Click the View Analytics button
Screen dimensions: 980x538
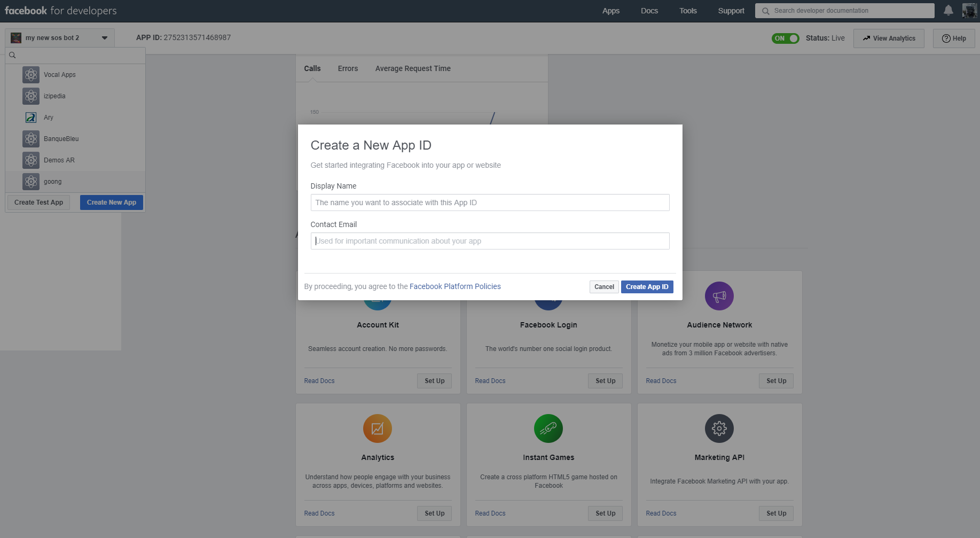pos(889,38)
